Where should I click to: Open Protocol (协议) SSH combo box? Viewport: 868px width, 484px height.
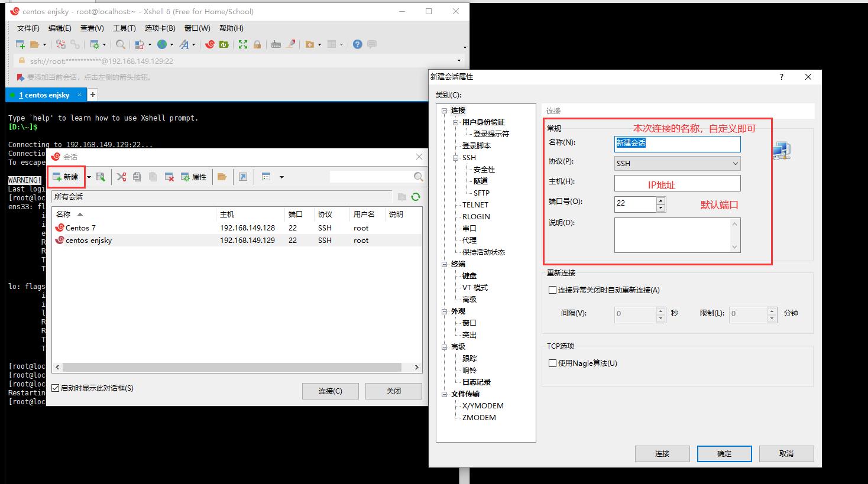pyautogui.click(x=678, y=163)
